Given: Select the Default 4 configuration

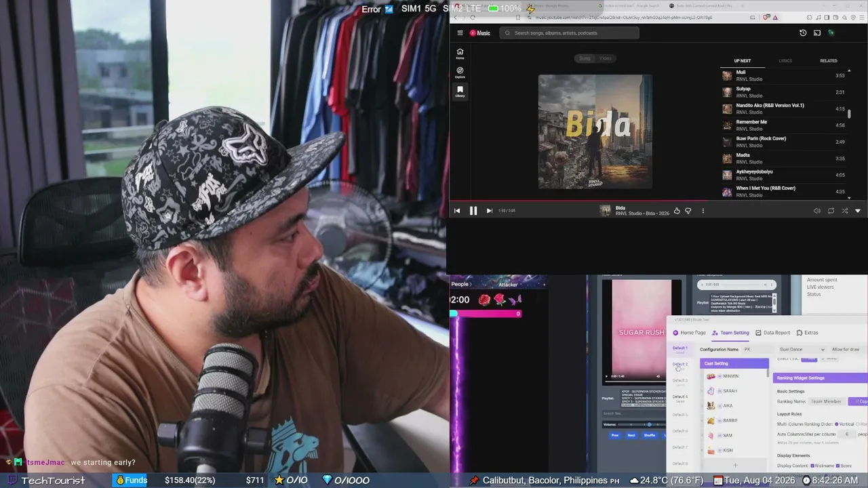Looking at the screenshot, I should (679, 398).
